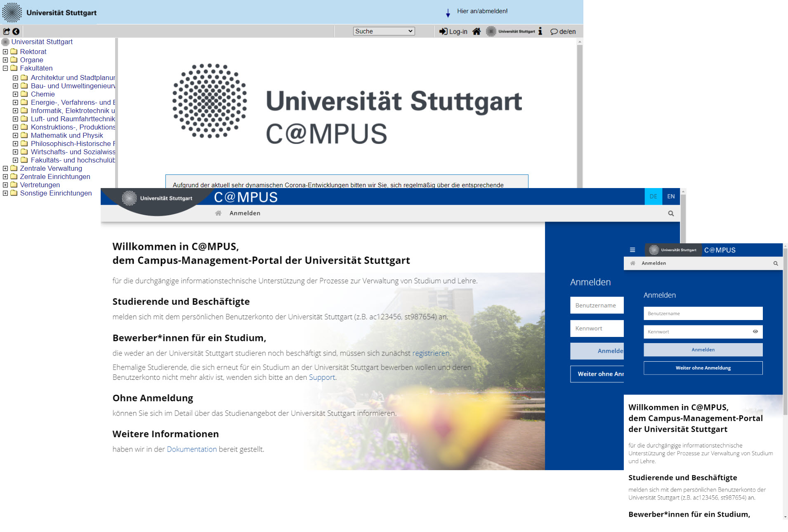Click the Chemie folder icon
The image size is (788, 532).
(x=24, y=94)
